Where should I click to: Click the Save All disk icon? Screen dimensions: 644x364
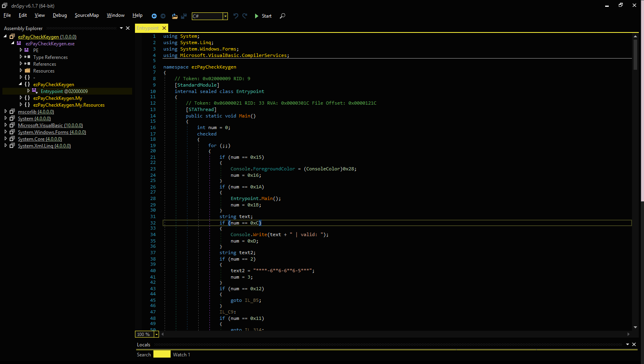[x=184, y=16]
